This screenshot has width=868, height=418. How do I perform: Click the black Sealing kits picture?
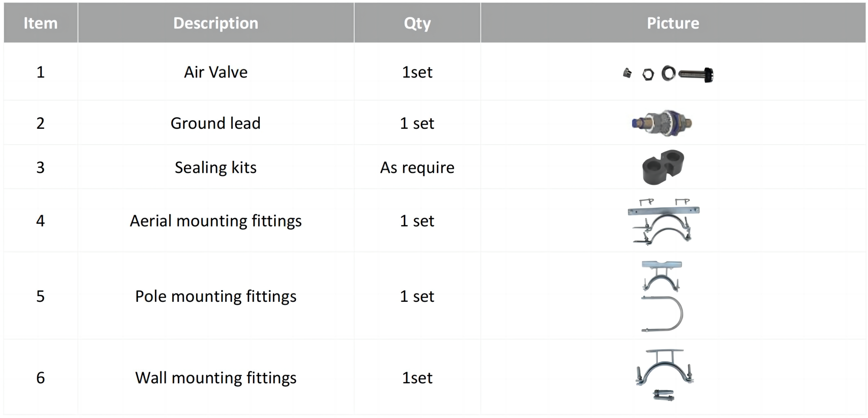point(663,167)
